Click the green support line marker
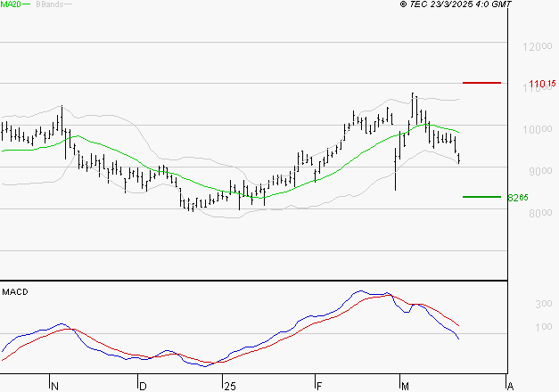Image resolution: width=559 pixels, height=392 pixels. (481, 197)
